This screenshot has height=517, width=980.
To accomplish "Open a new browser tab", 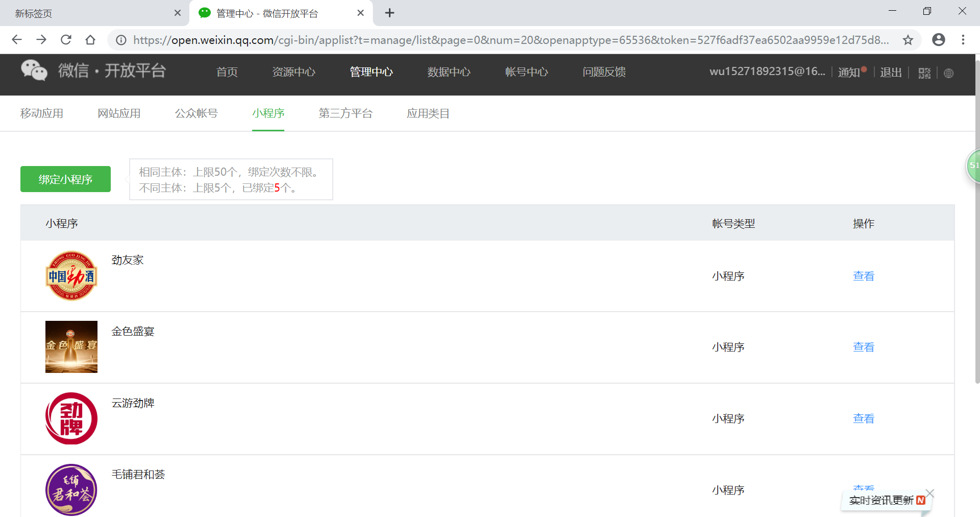I will click(x=389, y=13).
